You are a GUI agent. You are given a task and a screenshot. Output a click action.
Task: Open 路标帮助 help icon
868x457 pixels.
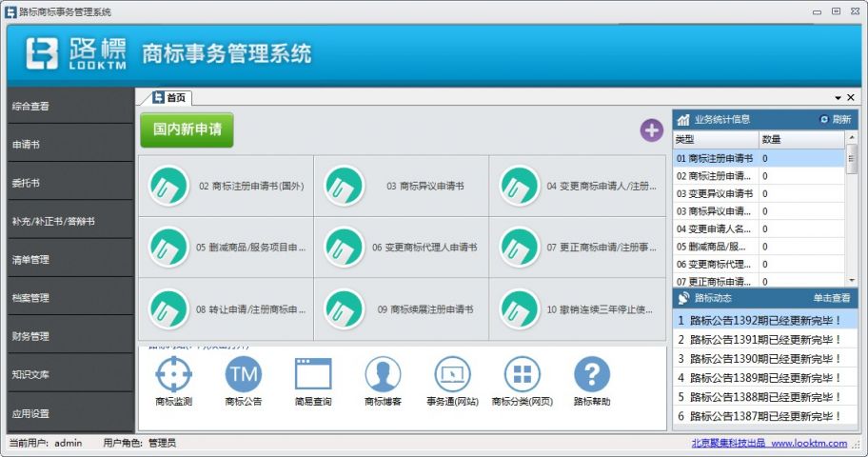591,375
